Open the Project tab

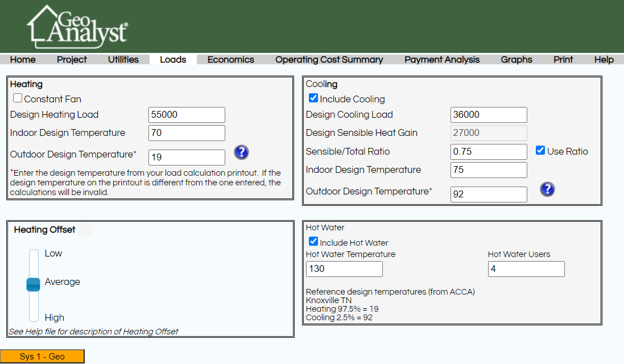(72, 59)
